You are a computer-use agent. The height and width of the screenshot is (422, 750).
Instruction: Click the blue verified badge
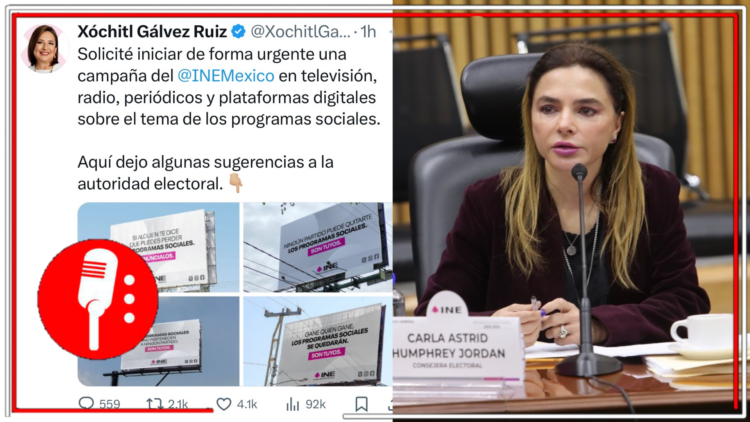238,32
